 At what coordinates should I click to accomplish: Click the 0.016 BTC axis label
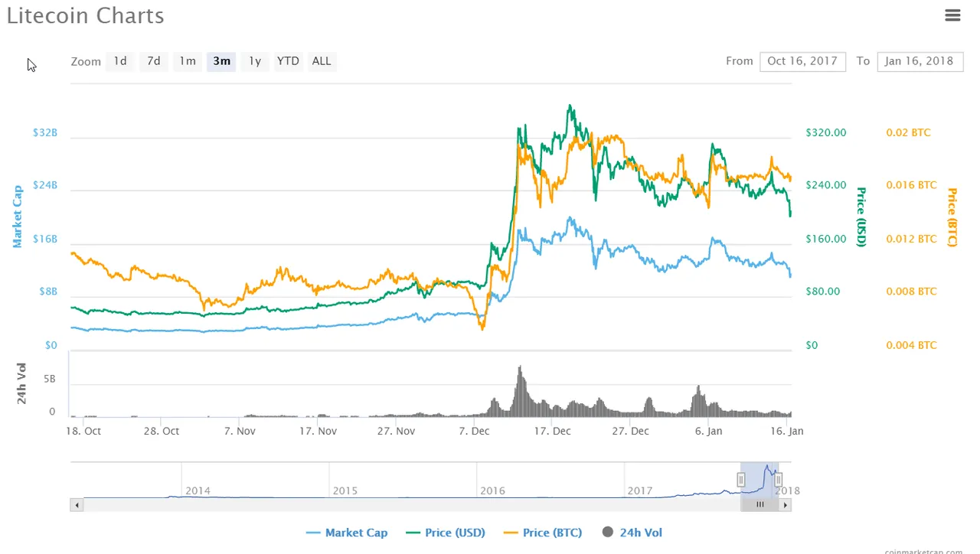(911, 185)
